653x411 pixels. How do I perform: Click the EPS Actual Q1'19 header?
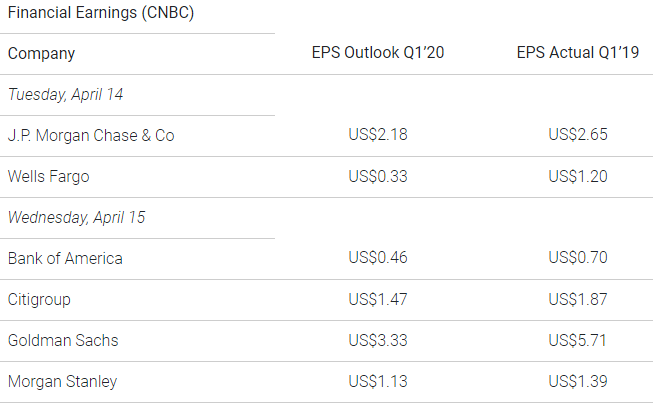tap(578, 52)
